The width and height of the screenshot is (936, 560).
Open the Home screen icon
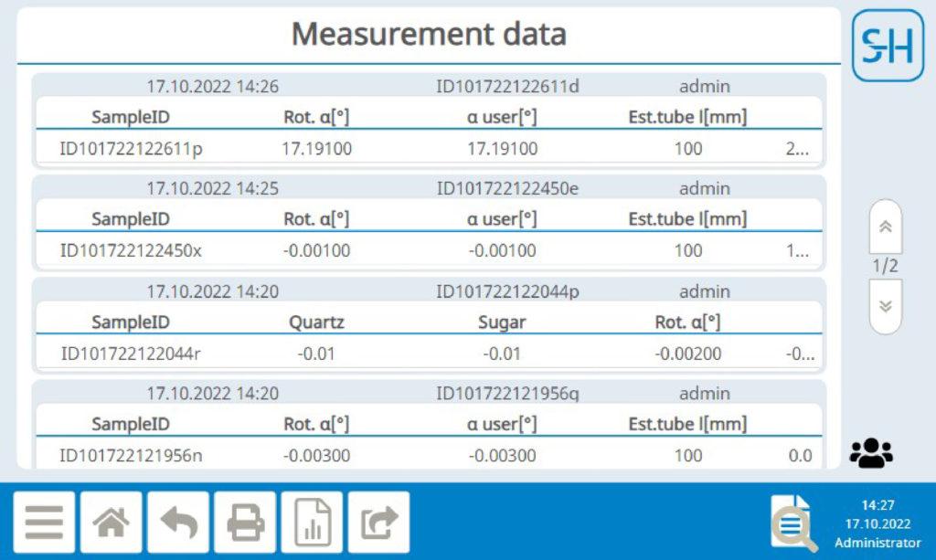tap(112, 522)
